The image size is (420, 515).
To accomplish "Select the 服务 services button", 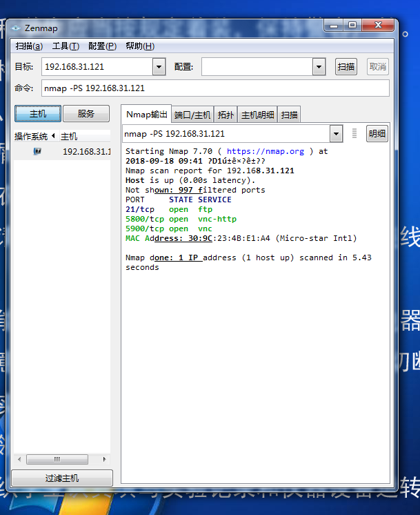I will 86,114.
